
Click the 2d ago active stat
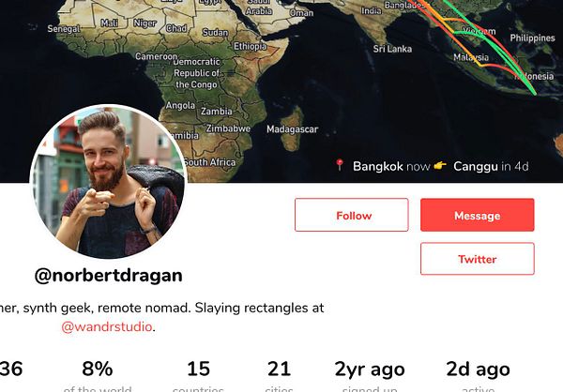tap(478, 376)
